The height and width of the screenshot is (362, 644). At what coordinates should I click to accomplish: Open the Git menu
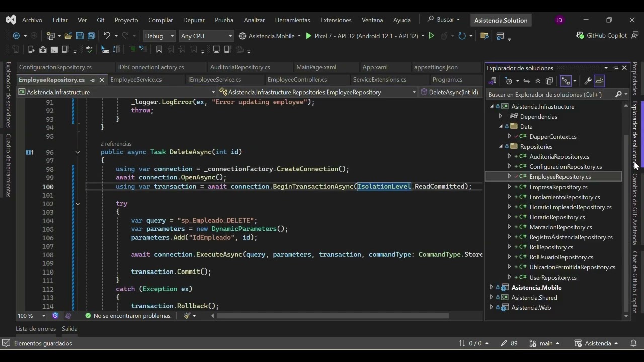[x=101, y=20]
